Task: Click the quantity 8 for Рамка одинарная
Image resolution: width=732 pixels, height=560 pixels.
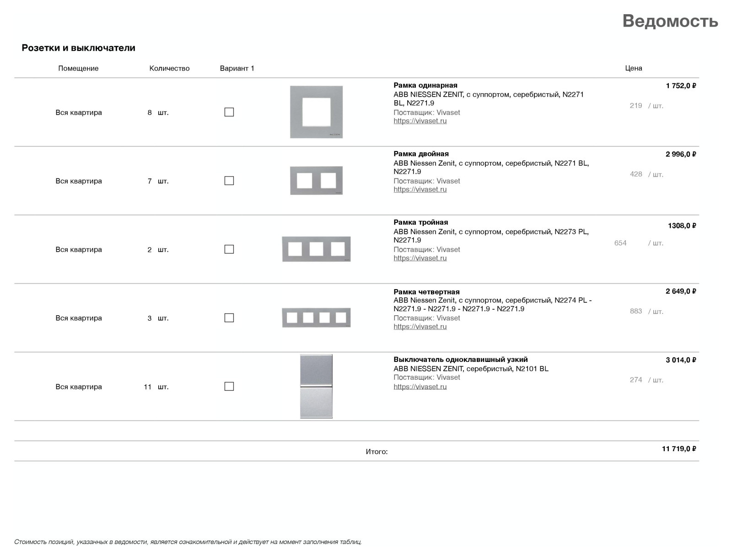Action: coord(150,113)
